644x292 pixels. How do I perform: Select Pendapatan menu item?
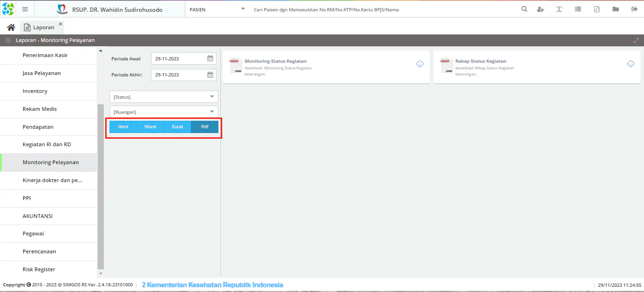coord(49,127)
